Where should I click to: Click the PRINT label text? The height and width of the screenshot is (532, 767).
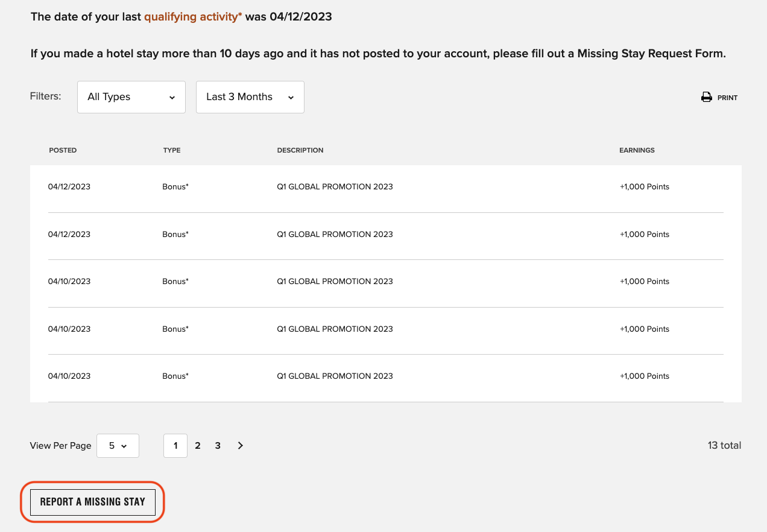[x=727, y=98]
